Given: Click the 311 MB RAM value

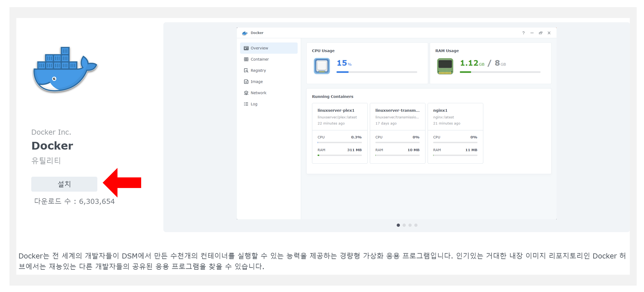Looking at the screenshot, I should [x=354, y=150].
